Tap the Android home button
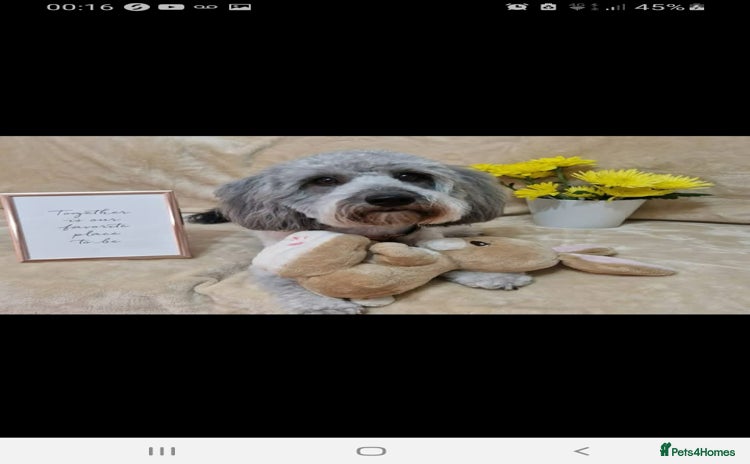The image size is (750, 464). pos(371,451)
